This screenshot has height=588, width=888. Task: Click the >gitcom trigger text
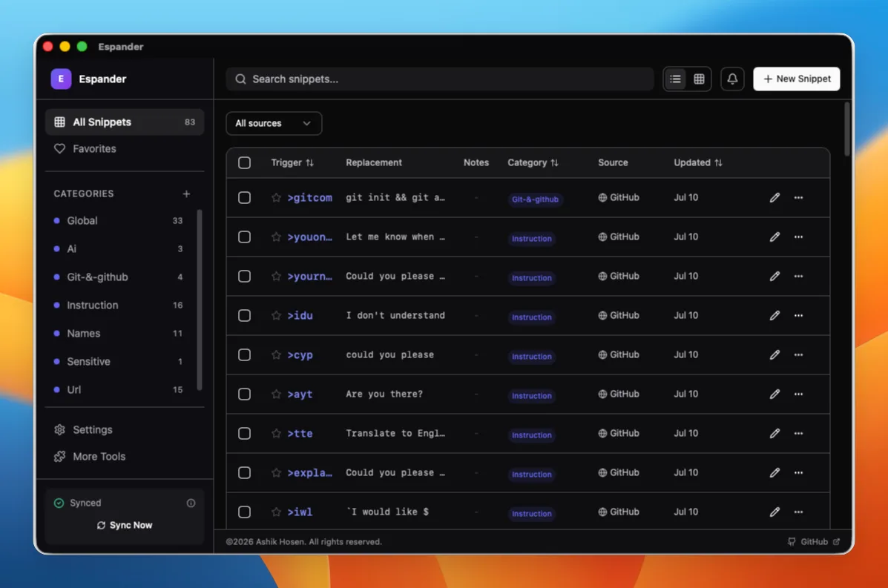310,197
